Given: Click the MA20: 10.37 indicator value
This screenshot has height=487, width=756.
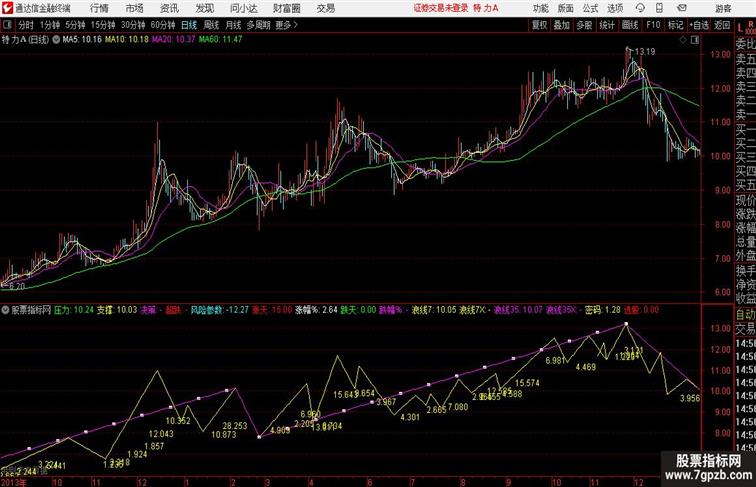Looking at the screenshot, I should (x=174, y=40).
